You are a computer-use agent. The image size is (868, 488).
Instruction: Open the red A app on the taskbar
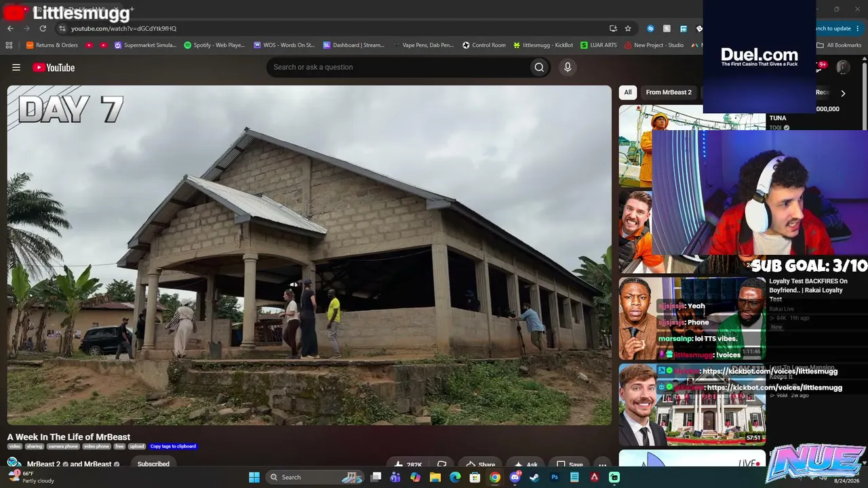pos(594,477)
